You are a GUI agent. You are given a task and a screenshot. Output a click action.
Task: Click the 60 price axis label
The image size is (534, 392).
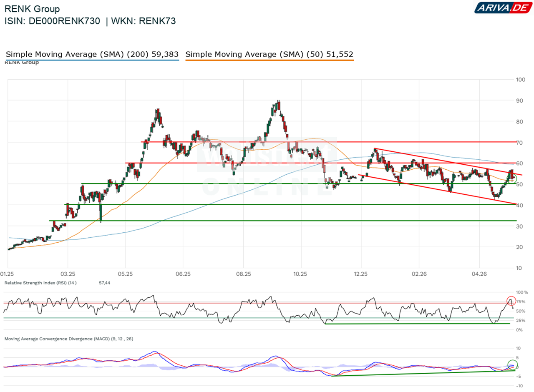tap(519, 163)
